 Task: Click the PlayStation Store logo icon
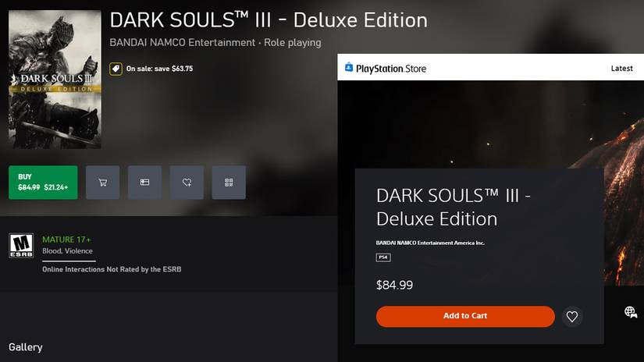[x=348, y=68]
